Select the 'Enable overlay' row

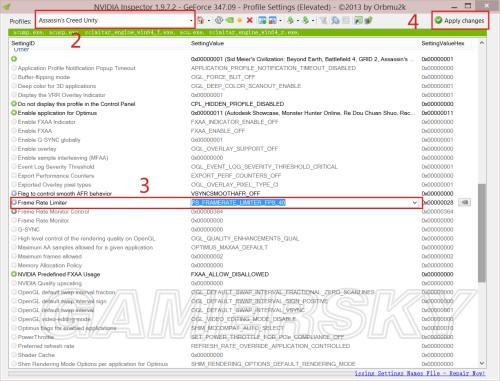pyautogui.click(x=243, y=149)
